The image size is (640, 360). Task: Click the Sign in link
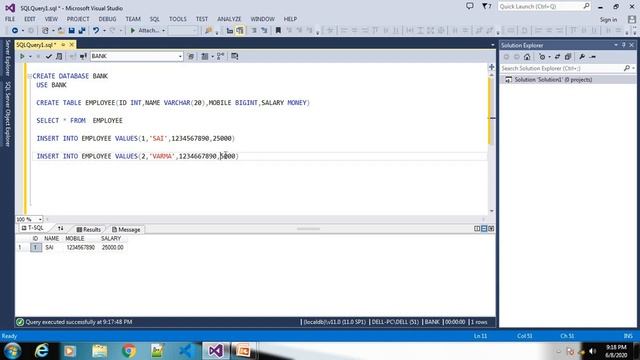[x=608, y=20]
